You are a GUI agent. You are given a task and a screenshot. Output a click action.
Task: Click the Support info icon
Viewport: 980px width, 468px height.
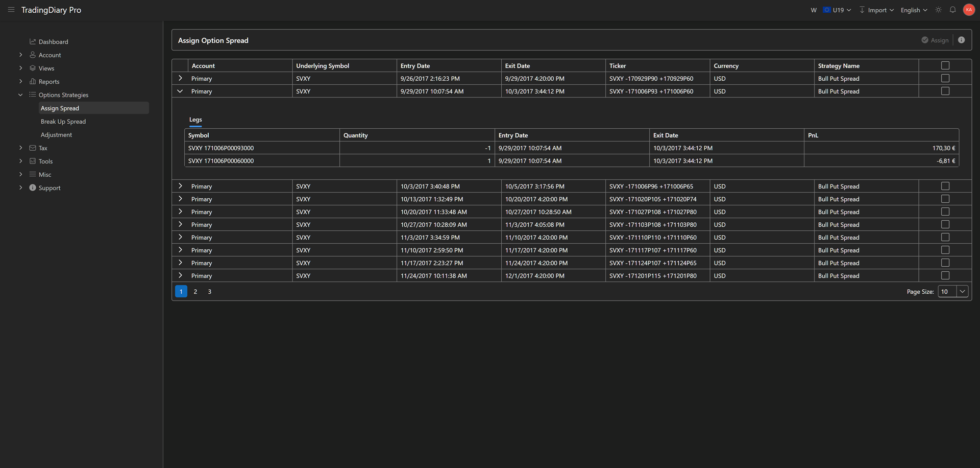click(x=33, y=188)
